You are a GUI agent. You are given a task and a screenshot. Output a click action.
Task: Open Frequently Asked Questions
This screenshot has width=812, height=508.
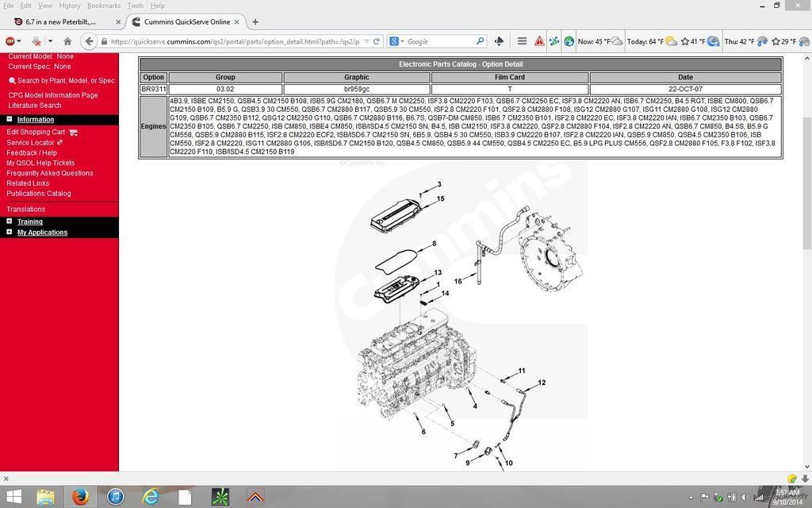pos(50,173)
